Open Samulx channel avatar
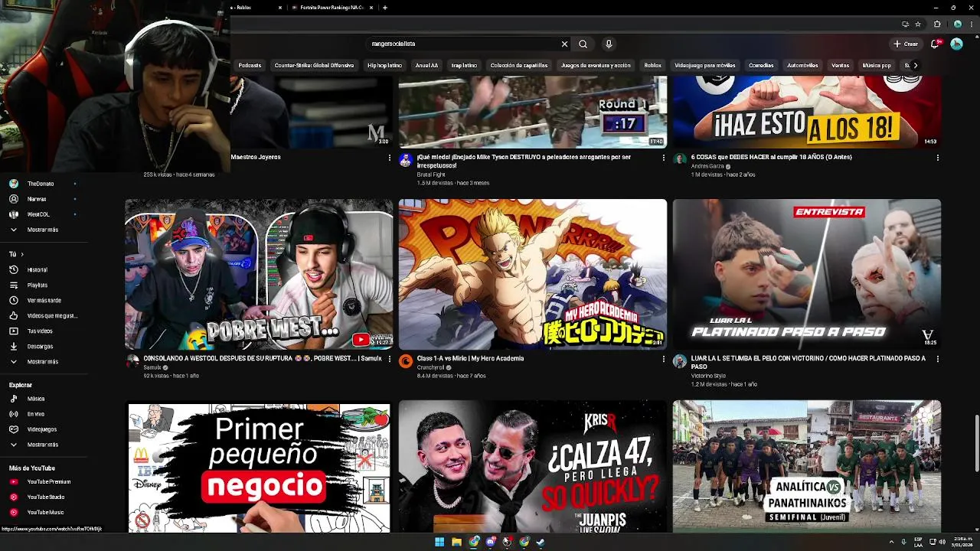The image size is (980, 551). pos(132,360)
